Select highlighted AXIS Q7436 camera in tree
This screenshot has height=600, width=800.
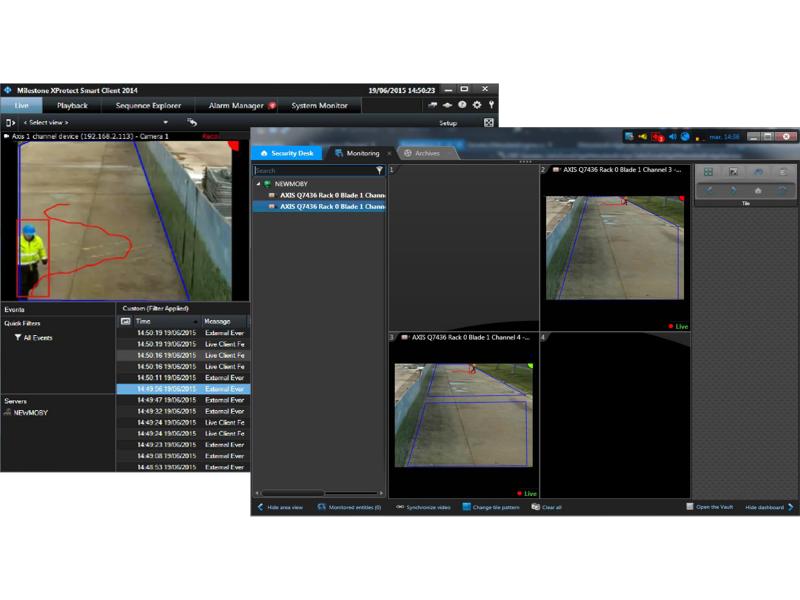[320, 206]
